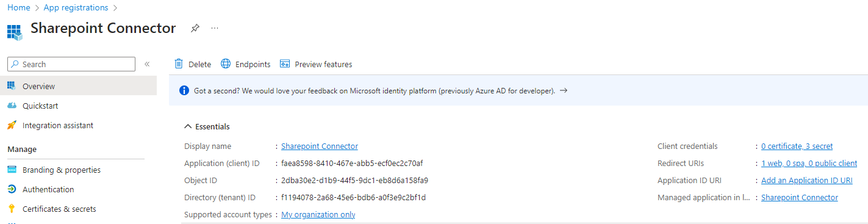This screenshot has height=224, width=868.
Task: Collapse the Essentials section
Action: [x=188, y=126]
